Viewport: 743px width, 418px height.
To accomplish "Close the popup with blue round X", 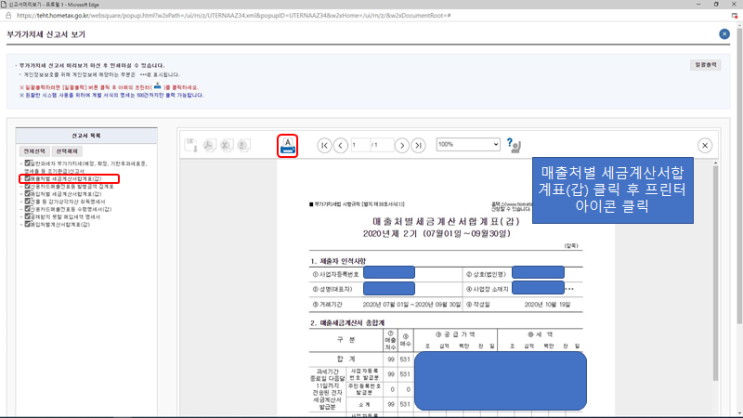I will click(724, 34).
